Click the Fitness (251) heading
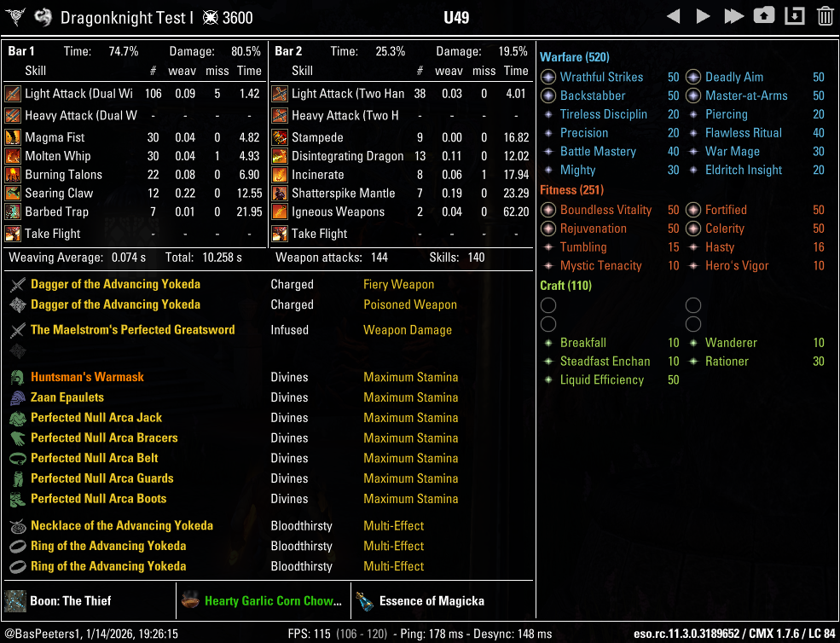This screenshot has width=840, height=643. pyautogui.click(x=571, y=190)
